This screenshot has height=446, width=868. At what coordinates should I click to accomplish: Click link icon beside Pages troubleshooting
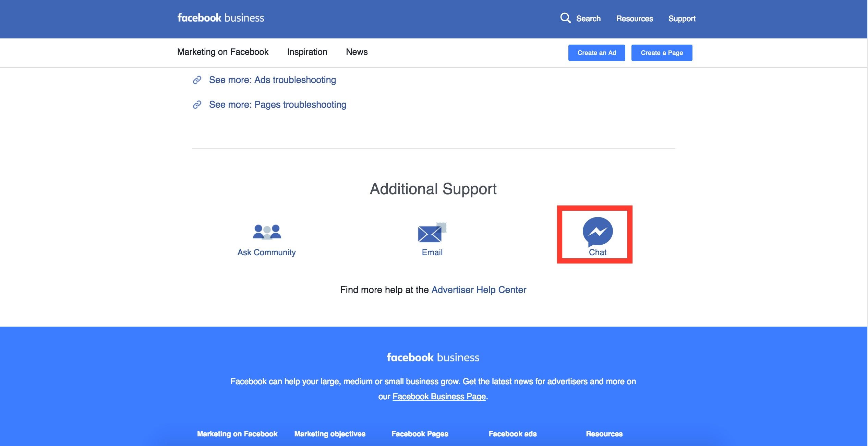[197, 105]
